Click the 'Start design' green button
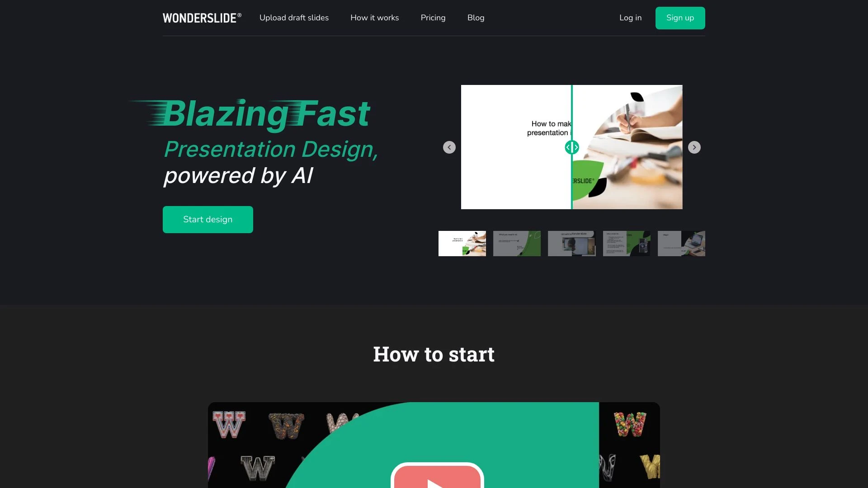This screenshot has height=488, width=868. (208, 219)
